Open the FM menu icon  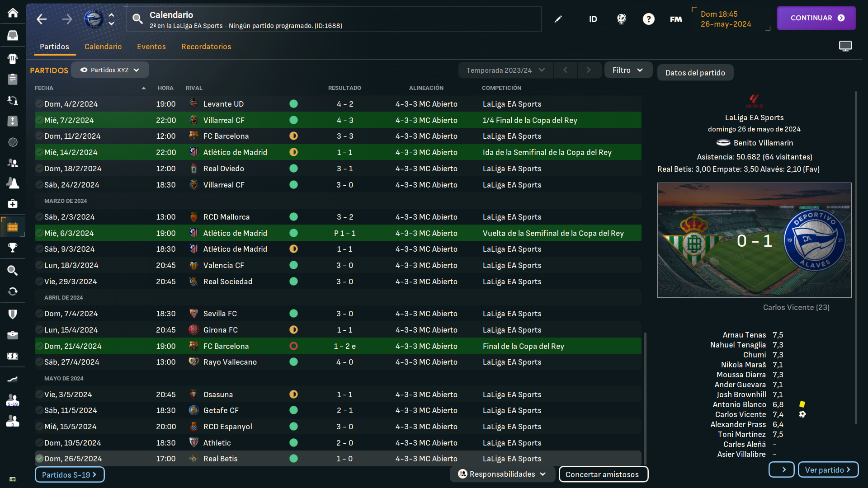676,19
